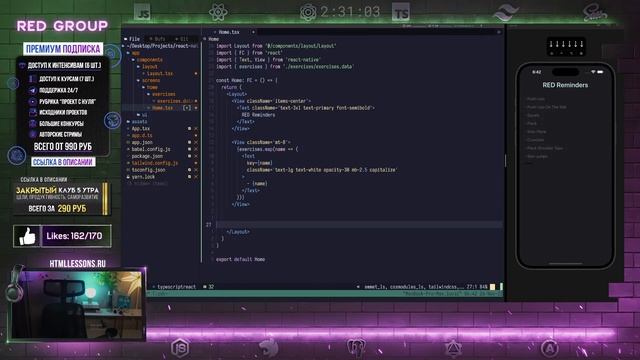The image size is (640, 360).
Task: Click the Home breadcrumb above the code
Action: tap(213, 39)
